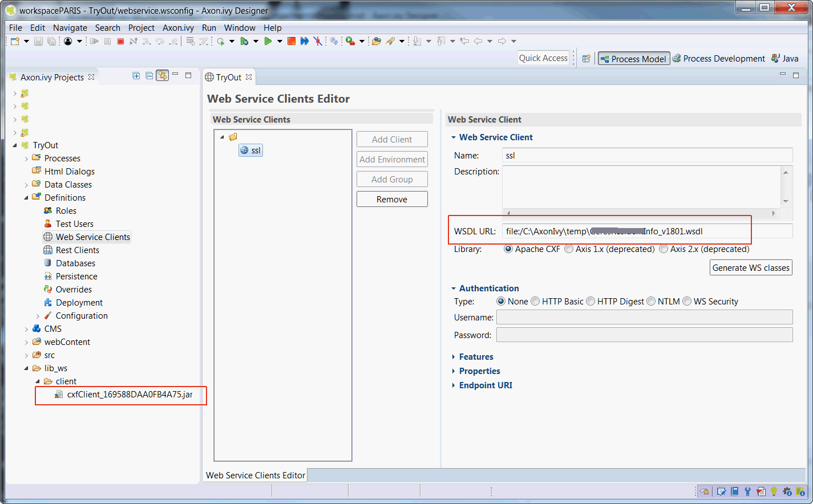Click the yellow page-with-info status icon
Screen dimensions: 813x504
pyautogui.click(x=801, y=491)
